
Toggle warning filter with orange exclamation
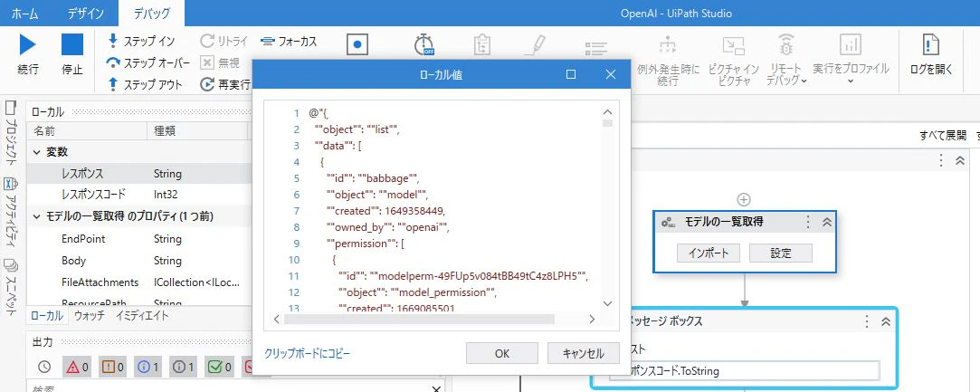click(112, 367)
